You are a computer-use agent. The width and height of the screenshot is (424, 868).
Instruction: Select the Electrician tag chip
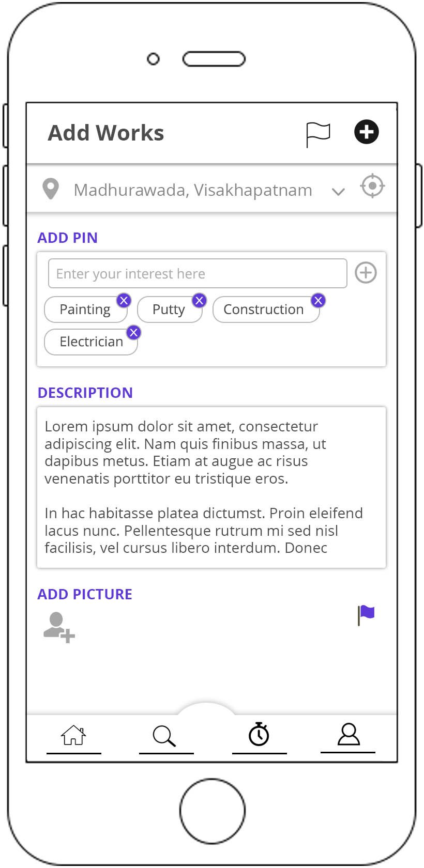coord(90,342)
